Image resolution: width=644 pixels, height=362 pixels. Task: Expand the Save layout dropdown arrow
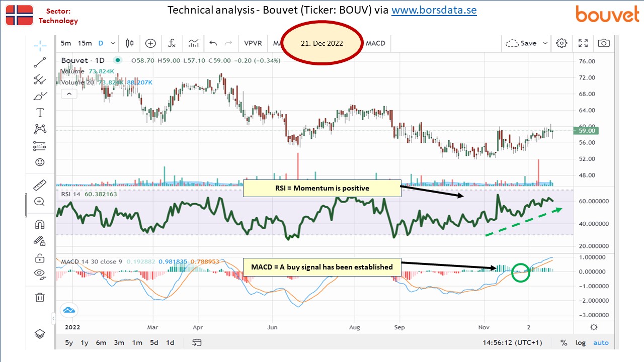click(x=545, y=43)
